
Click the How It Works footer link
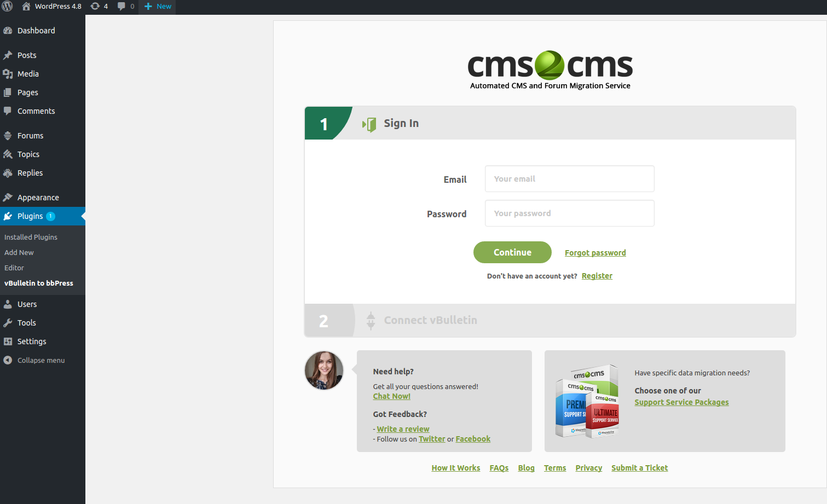coord(456,468)
